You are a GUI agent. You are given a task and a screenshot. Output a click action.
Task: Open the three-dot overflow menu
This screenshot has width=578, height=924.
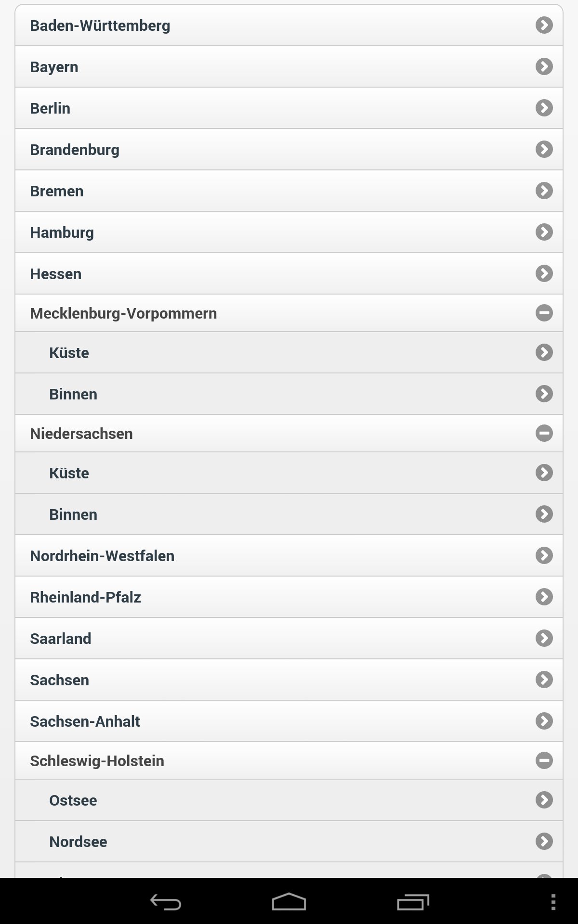tap(553, 902)
